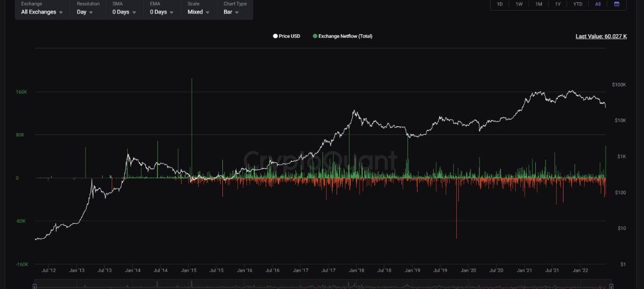Open the calendar date range picker
This screenshot has height=289, width=644.
[x=616, y=4]
